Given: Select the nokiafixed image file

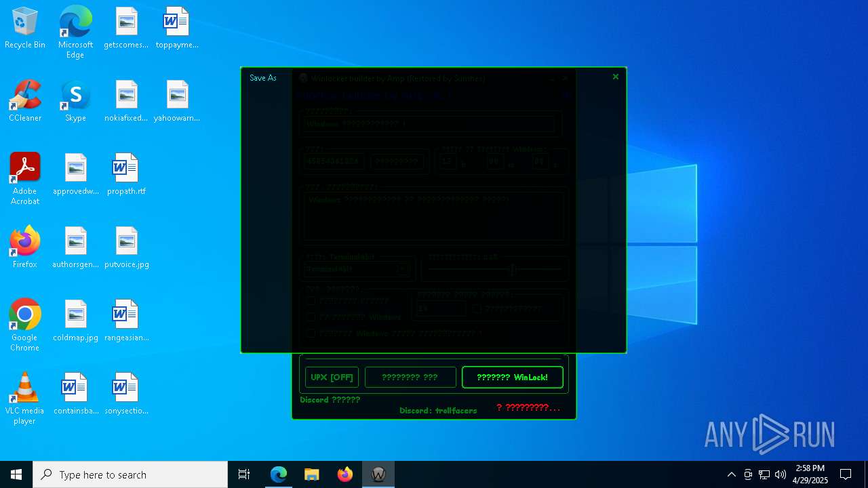Looking at the screenshot, I should [x=126, y=102].
